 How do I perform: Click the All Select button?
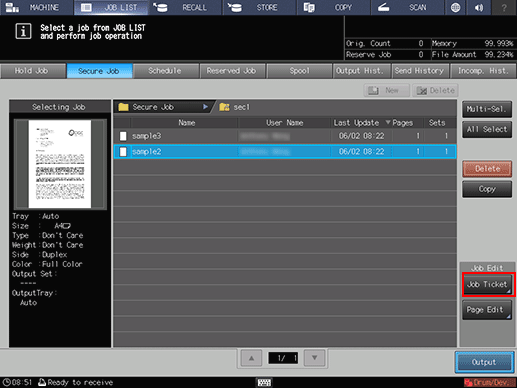click(x=487, y=129)
